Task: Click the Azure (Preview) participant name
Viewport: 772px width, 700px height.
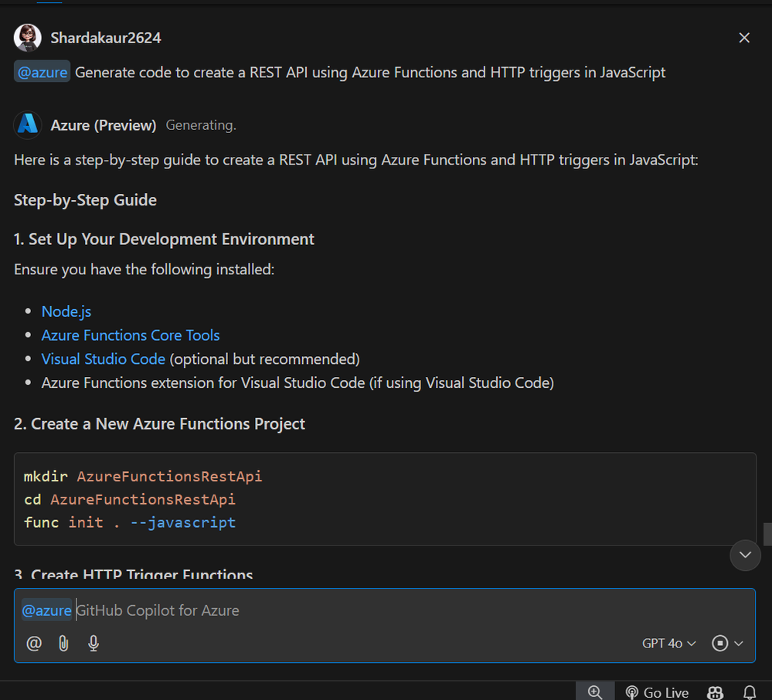Action: tap(104, 125)
